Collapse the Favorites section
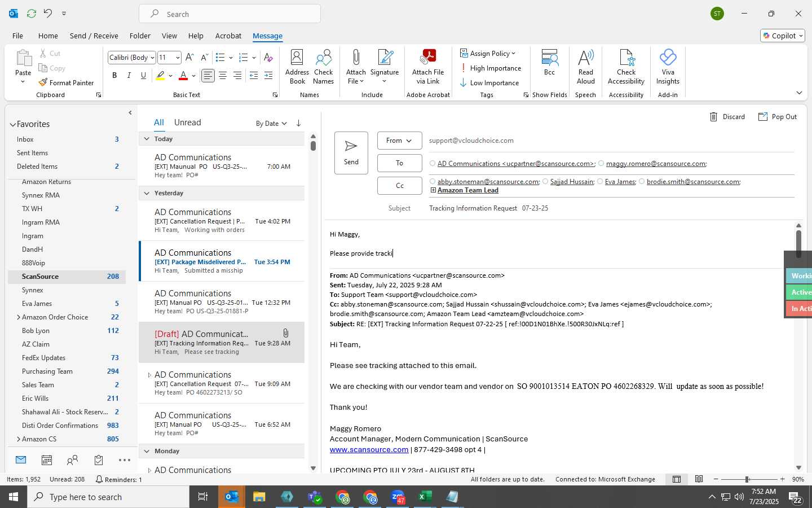Screen dimensions: 812x508 [12, 124]
